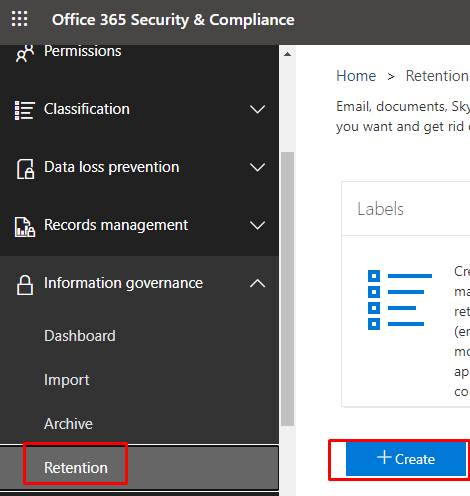Viewport: 470px width, 496px height.
Task: Select the Data loss prevention label
Action: click(112, 167)
